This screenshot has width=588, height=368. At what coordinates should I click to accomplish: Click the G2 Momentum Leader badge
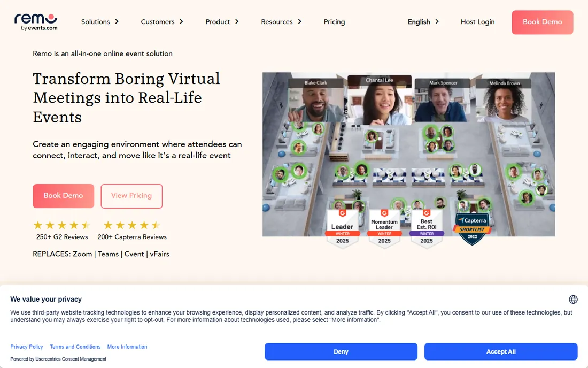coord(384,228)
